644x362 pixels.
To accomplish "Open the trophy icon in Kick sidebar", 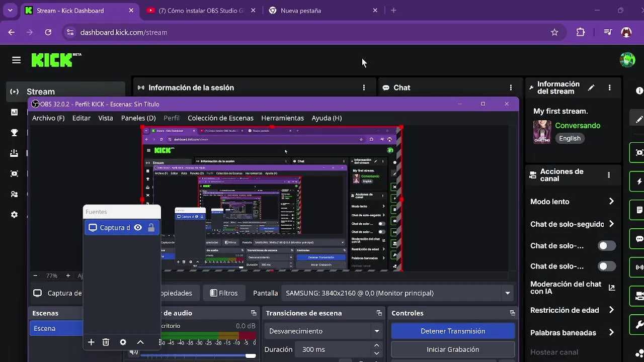I will tap(15, 133).
